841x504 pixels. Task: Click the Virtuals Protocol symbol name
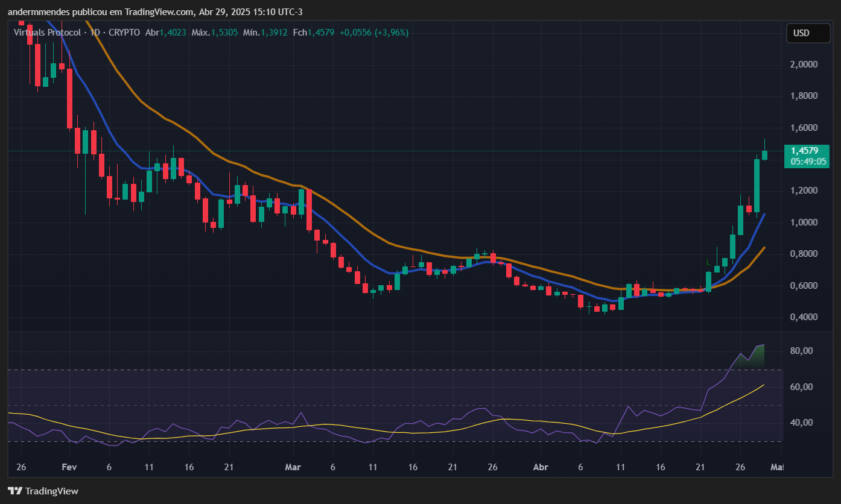47,33
